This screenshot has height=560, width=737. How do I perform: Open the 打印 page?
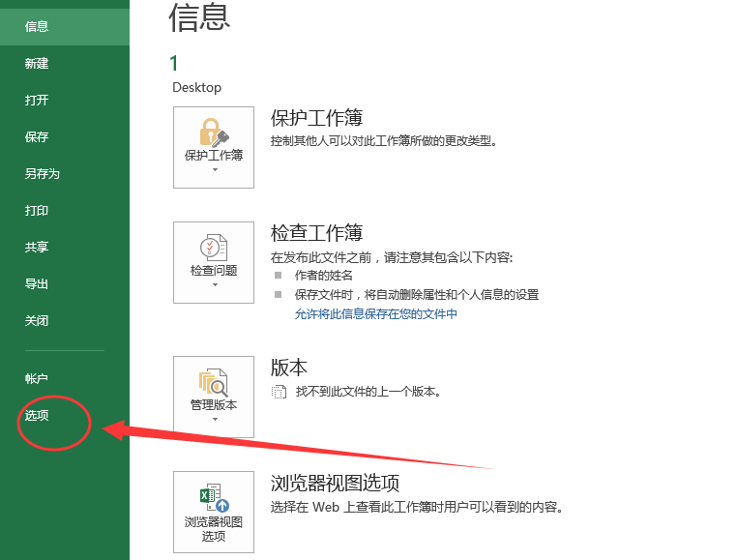tap(37, 210)
